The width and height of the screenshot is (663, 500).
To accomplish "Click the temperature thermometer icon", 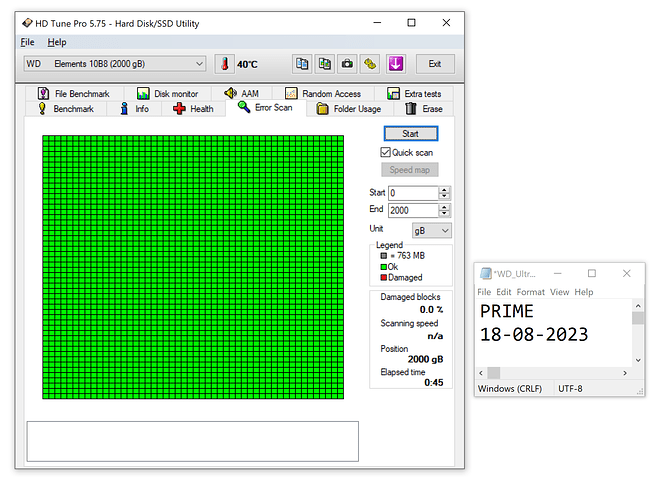I will tap(225, 64).
